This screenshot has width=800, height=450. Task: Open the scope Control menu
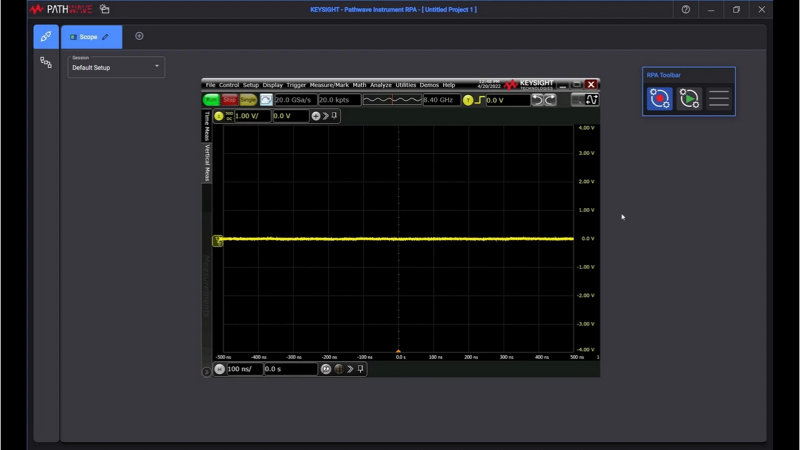(229, 85)
